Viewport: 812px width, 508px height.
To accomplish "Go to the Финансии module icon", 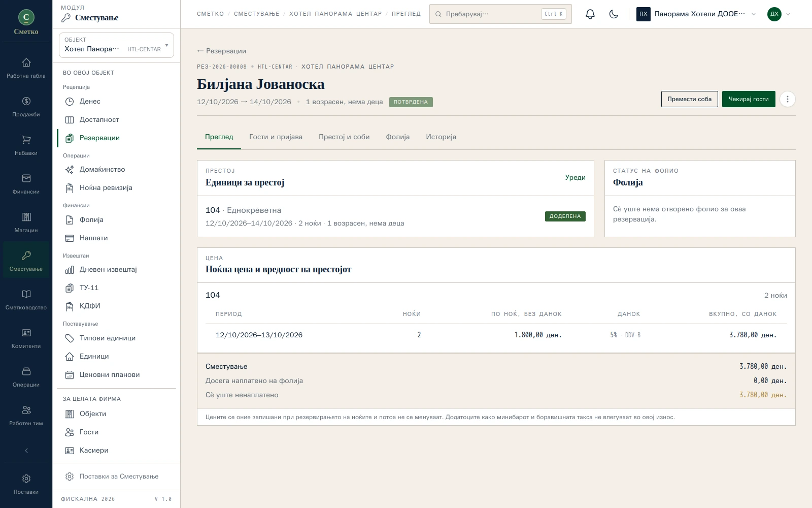I will coord(26,184).
